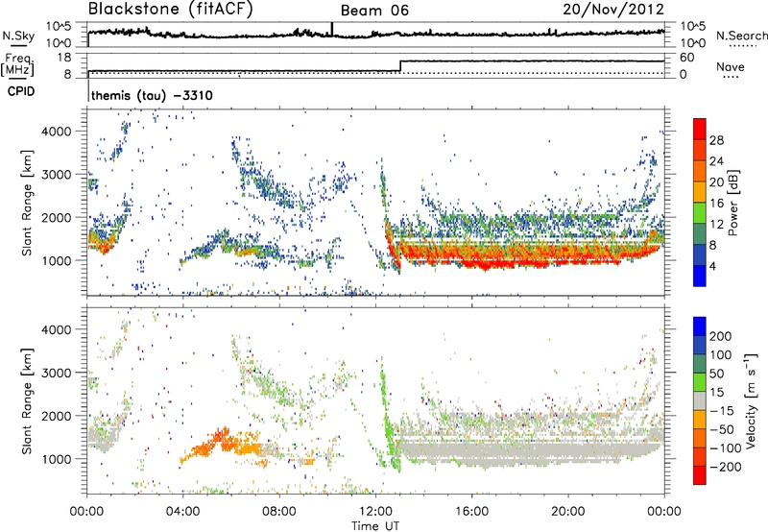Click the '08:00' time tick label

click(x=279, y=512)
